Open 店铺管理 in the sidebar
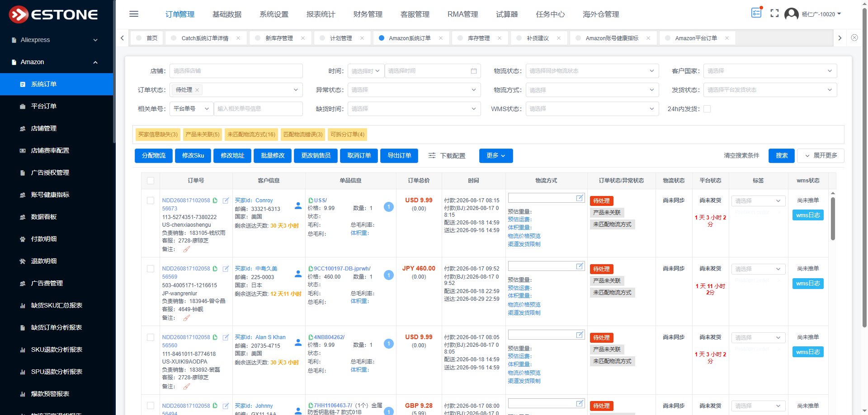This screenshot has height=415, width=868. coord(43,128)
